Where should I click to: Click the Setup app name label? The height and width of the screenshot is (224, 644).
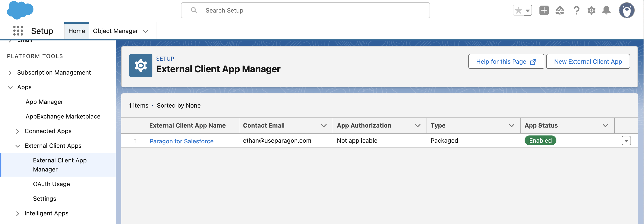click(x=42, y=31)
